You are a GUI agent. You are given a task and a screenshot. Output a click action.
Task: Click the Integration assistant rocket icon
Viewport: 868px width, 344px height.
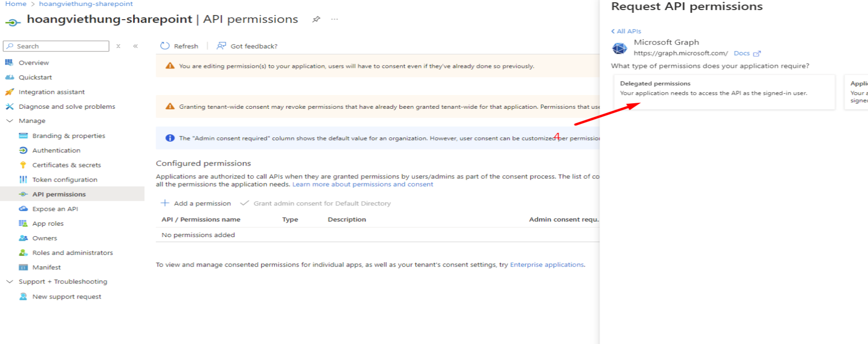pos(10,92)
